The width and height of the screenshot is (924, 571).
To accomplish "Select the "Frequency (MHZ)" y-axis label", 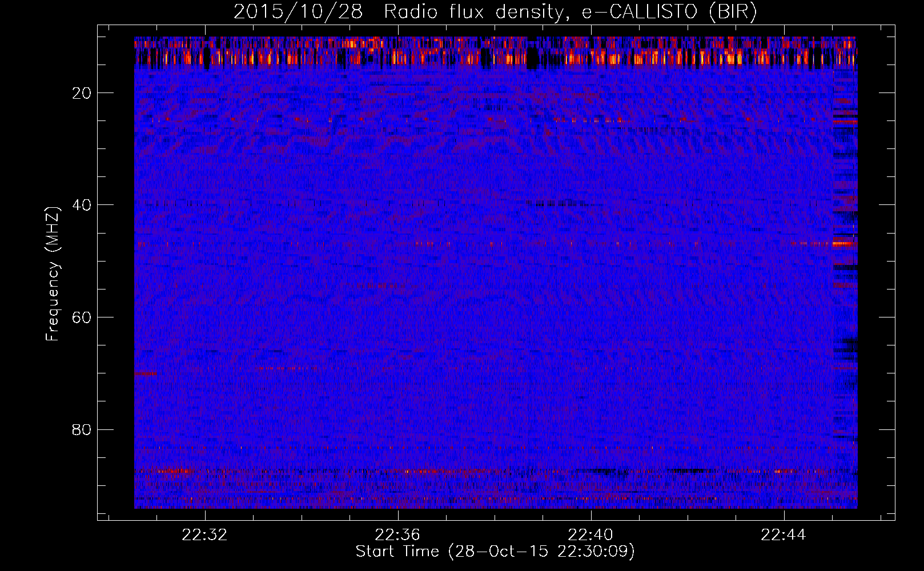I will 53,274.
